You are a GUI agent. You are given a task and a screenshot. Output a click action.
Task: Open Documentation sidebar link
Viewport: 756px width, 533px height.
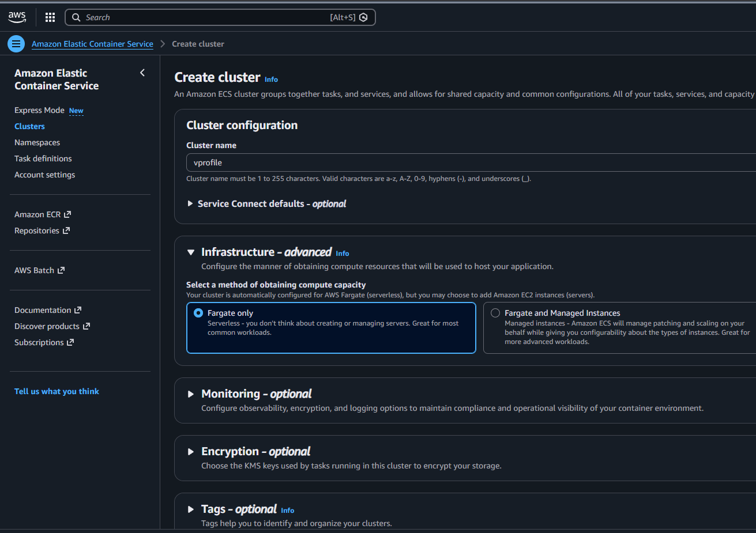click(43, 310)
